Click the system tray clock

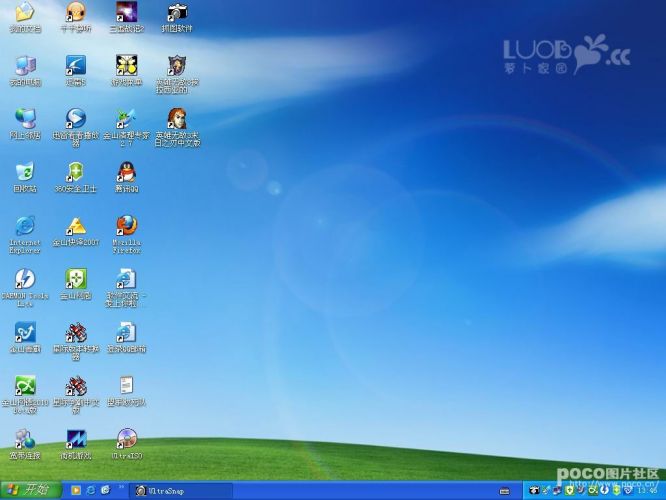coord(647,490)
